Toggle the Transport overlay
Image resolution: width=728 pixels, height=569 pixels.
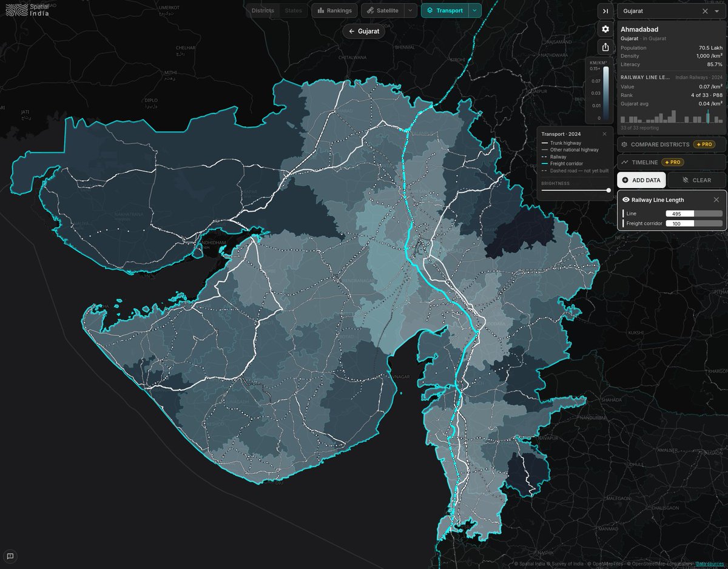click(444, 10)
